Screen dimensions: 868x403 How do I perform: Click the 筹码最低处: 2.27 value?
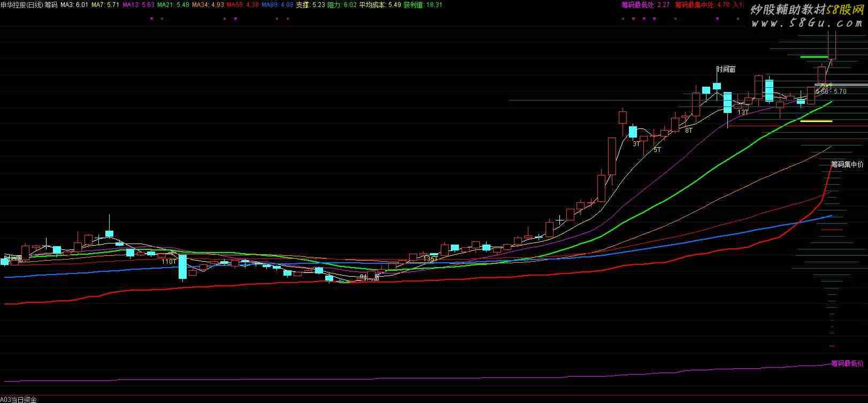646,5
